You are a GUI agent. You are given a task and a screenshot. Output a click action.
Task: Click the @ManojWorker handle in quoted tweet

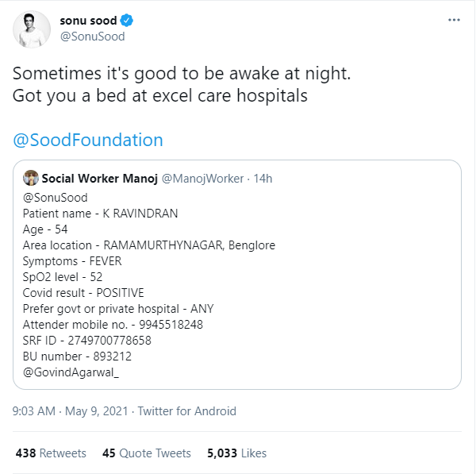click(x=203, y=178)
